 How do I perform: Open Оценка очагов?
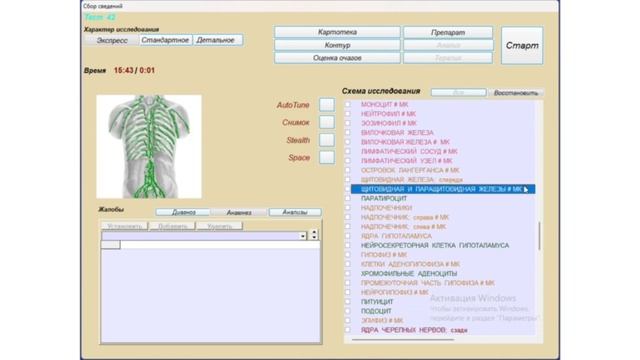(x=337, y=58)
